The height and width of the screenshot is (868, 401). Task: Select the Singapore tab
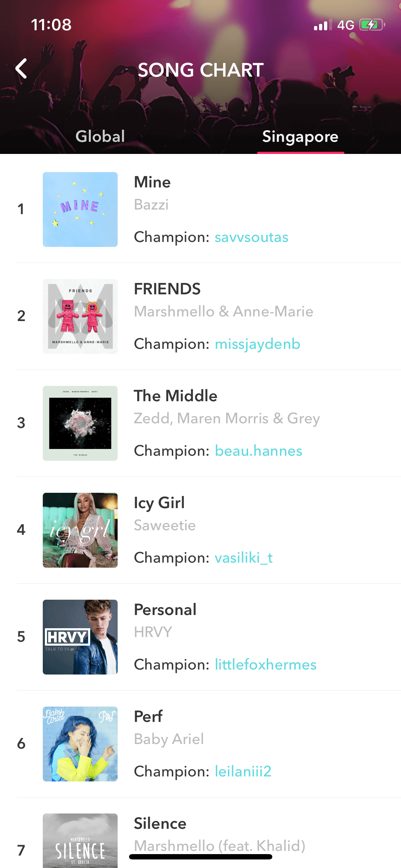(x=300, y=137)
